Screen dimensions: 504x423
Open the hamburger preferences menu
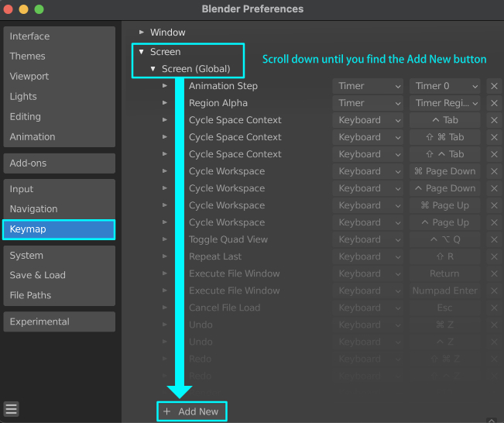[x=12, y=409]
